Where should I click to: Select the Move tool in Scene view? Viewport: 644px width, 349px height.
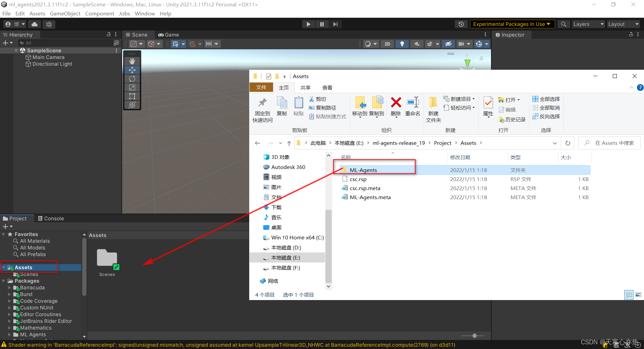click(132, 70)
